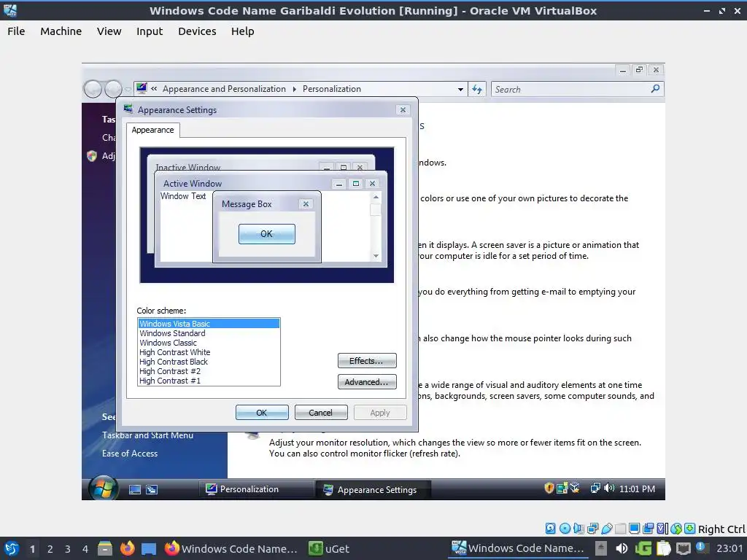Open VirtualBox Input menu
The height and width of the screenshot is (560, 747).
tap(150, 31)
